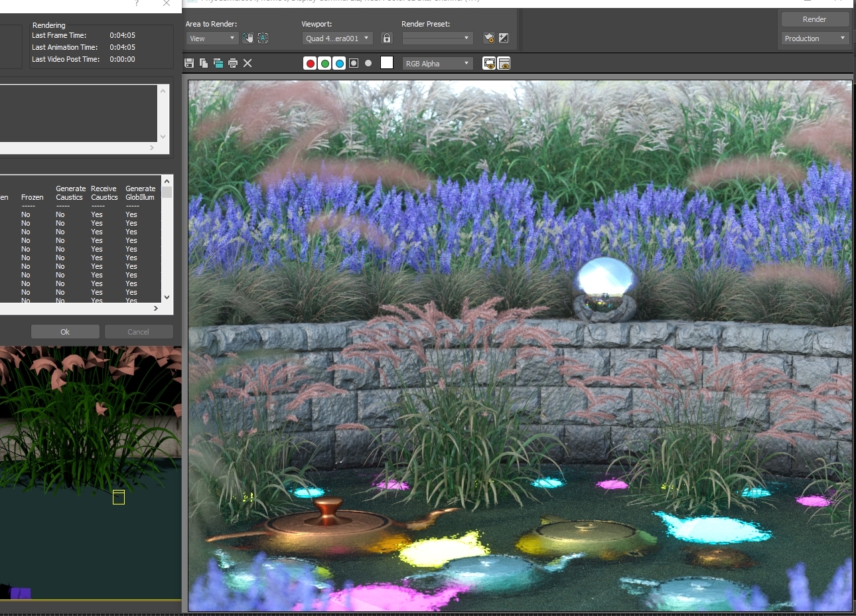Open the Environment and Effects exposure icon
Viewport: 856px width, 616px height.
coord(504,38)
